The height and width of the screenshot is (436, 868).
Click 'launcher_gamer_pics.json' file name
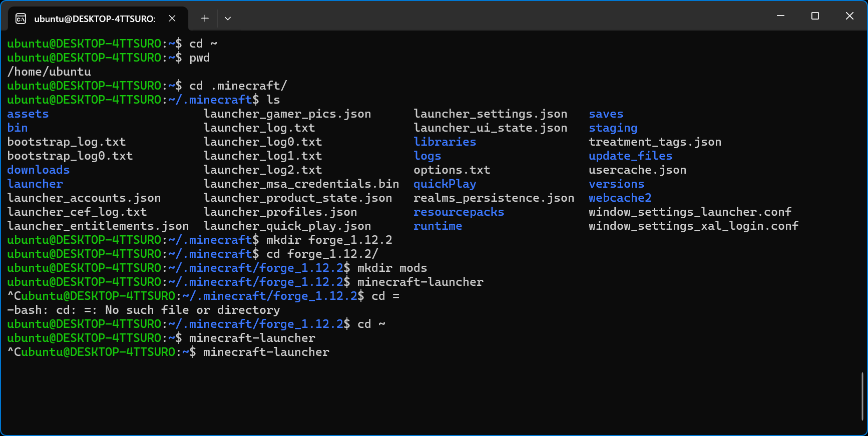pyautogui.click(x=287, y=114)
